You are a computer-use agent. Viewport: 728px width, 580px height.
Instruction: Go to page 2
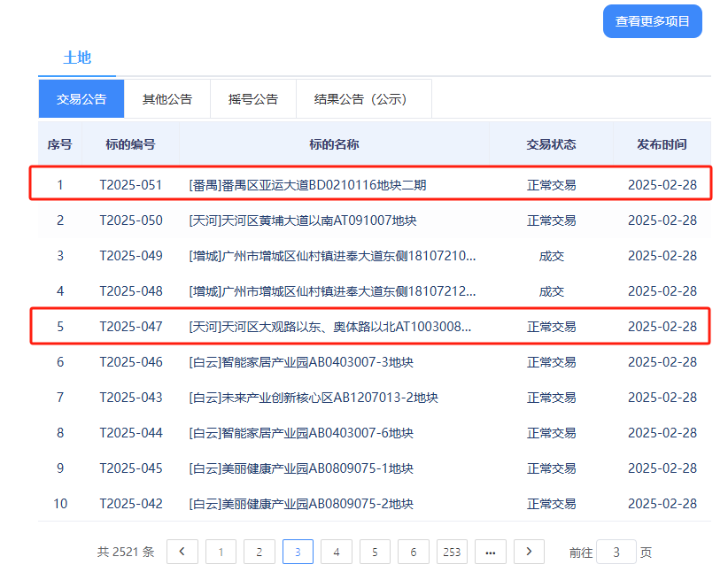pyautogui.click(x=259, y=551)
